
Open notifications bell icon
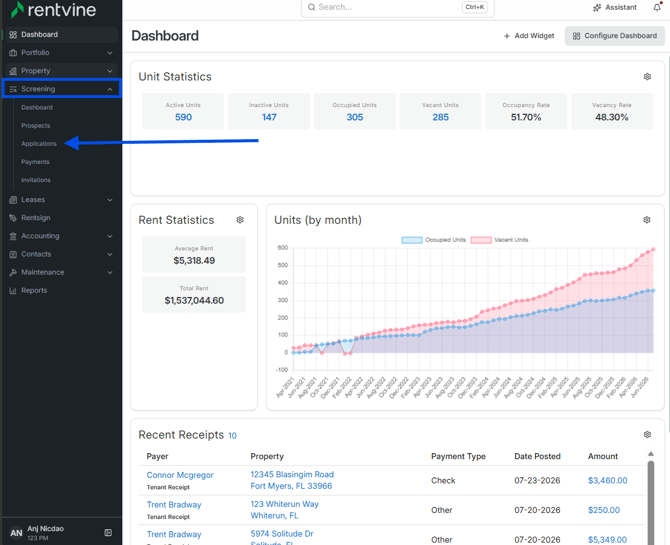[x=657, y=7]
